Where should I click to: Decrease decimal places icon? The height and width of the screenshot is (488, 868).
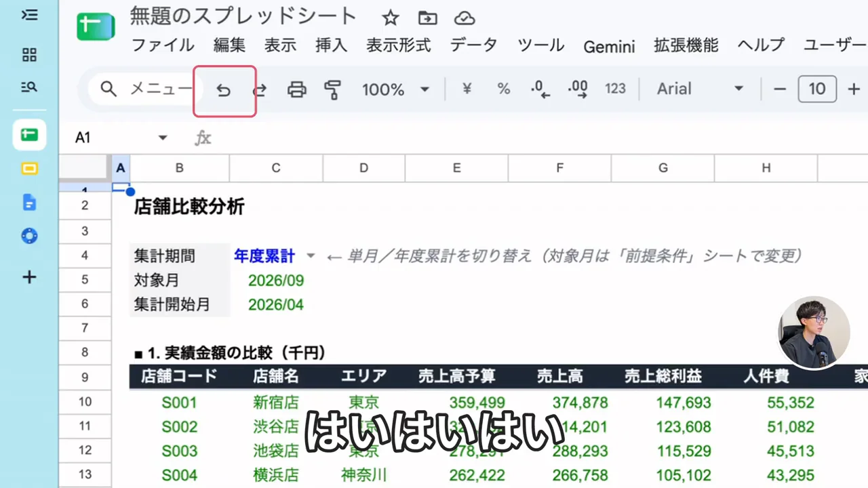540,89
